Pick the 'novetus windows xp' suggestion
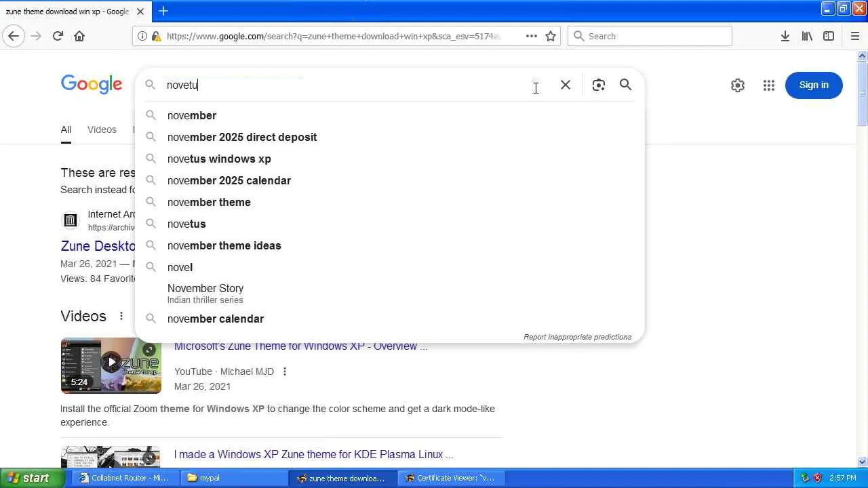868x488 pixels. coord(390,159)
